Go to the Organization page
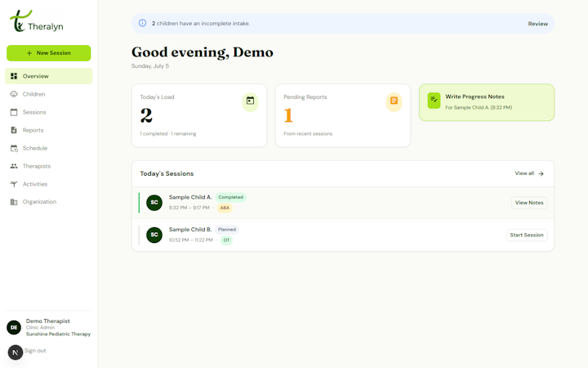Viewport: 588px width, 368px height. (x=49, y=202)
